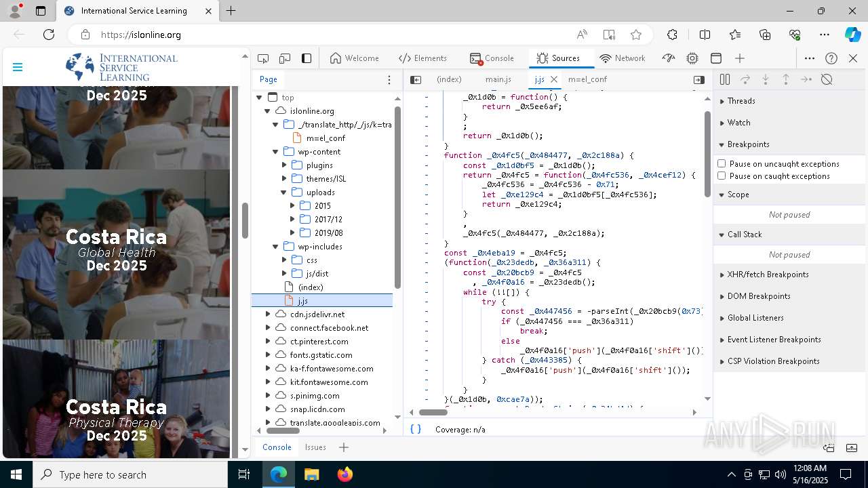This screenshot has width=868, height=488.
Task: Collapse the wp-content folder
Action: tap(275, 152)
